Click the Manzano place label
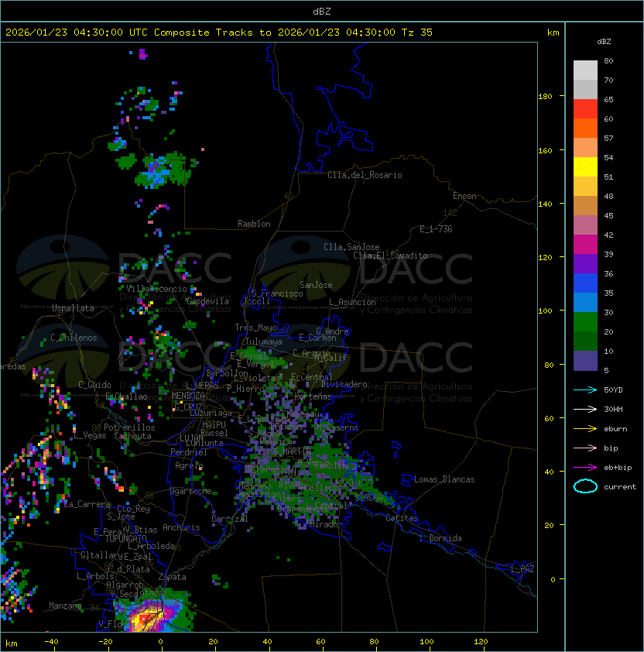Screen dimensions: 644x652 65,606
